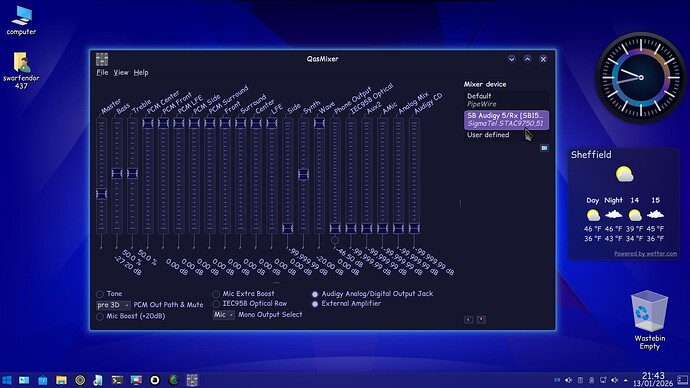The image size is (690, 388).
Task: Select the computer desktop icon
Action: pos(21,20)
